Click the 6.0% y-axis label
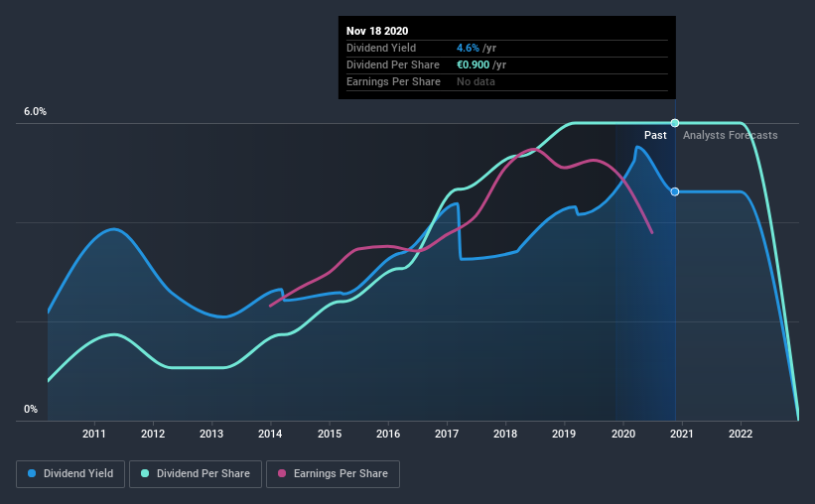The width and height of the screenshot is (815, 504). coord(35,112)
